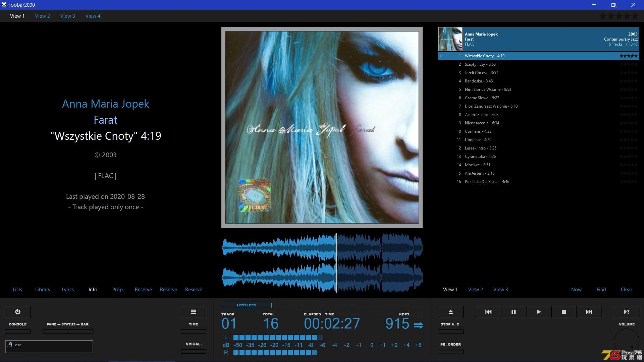Screen dimensions: 644x362
Task: Toggle the STOP A. C. indicator bar
Action: click(x=451, y=331)
